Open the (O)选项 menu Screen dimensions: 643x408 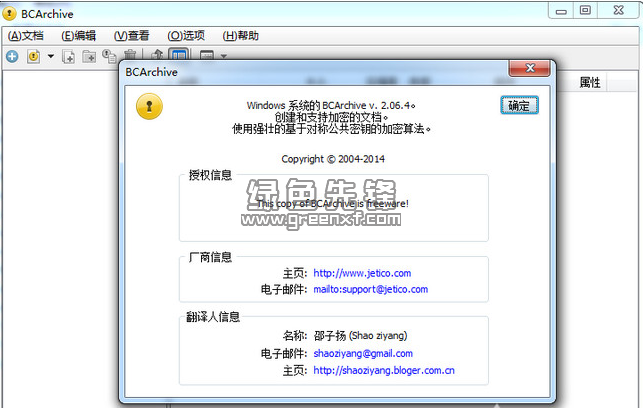[x=186, y=36]
